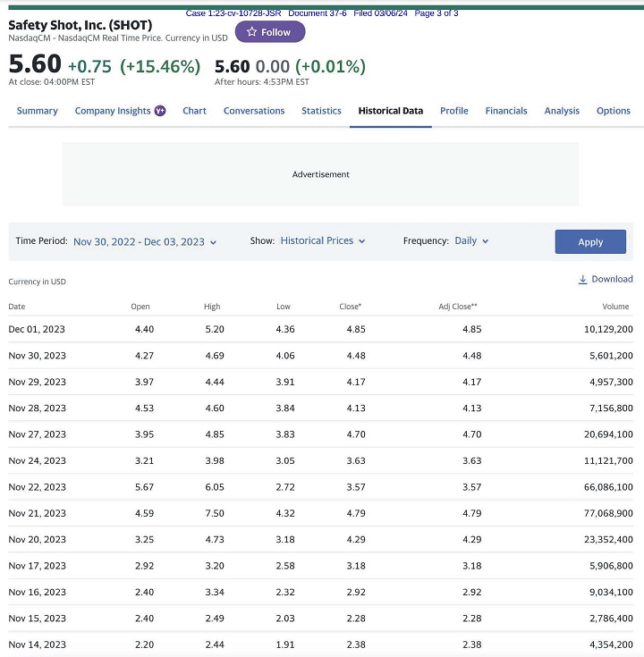
Task: Click the Download arrow icon
Action: (583, 280)
